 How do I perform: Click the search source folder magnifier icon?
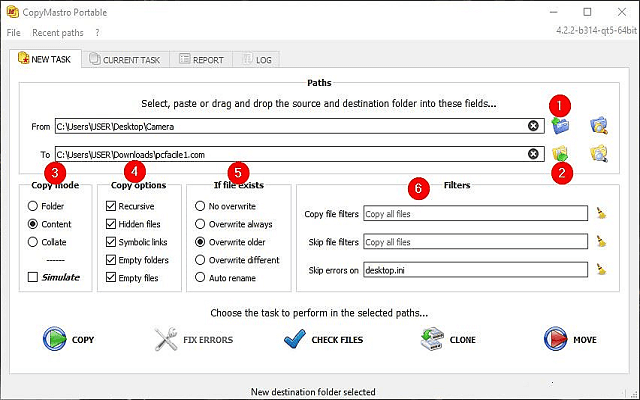click(599, 126)
